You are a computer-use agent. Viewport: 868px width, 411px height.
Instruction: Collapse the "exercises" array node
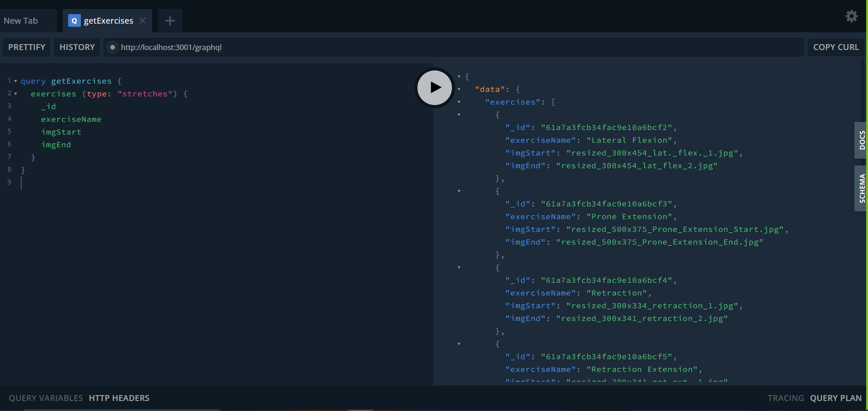point(459,102)
